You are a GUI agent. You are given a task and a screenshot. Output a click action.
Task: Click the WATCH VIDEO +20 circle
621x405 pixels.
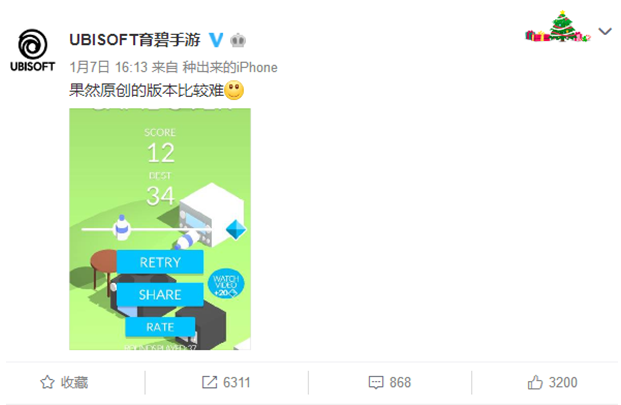[x=226, y=284]
